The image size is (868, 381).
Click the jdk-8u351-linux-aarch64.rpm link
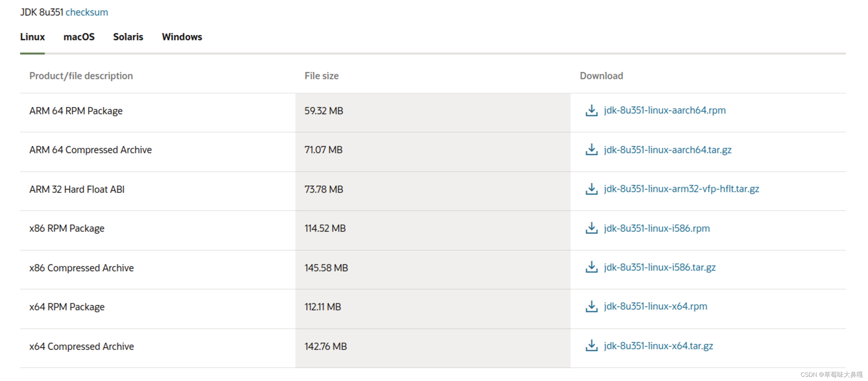coord(664,110)
